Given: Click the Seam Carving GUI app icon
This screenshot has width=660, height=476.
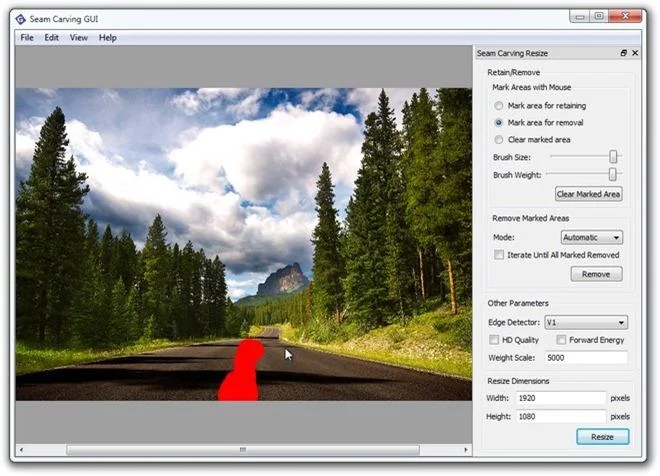Looking at the screenshot, I should (x=20, y=19).
